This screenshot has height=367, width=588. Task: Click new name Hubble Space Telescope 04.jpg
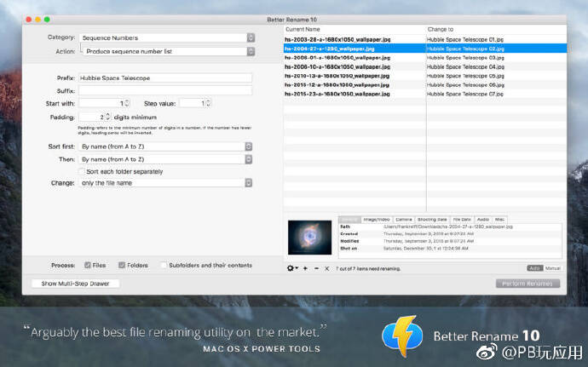coord(465,66)
